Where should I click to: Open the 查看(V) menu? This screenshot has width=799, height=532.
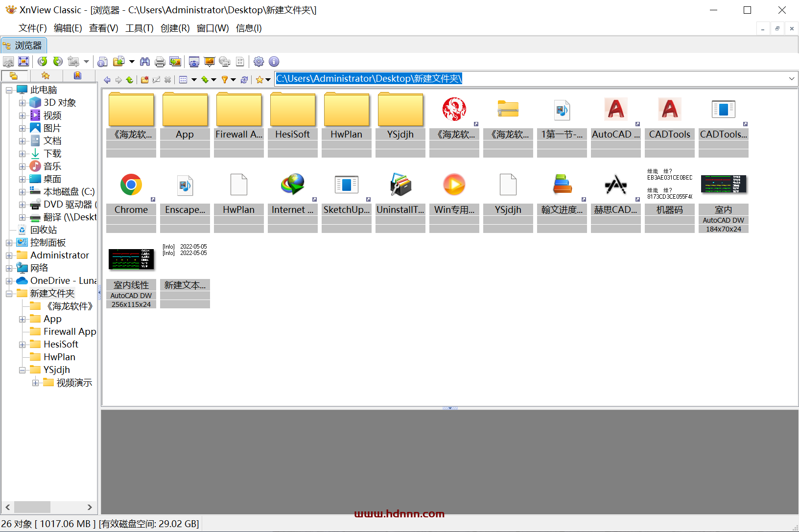pos(104,28)
